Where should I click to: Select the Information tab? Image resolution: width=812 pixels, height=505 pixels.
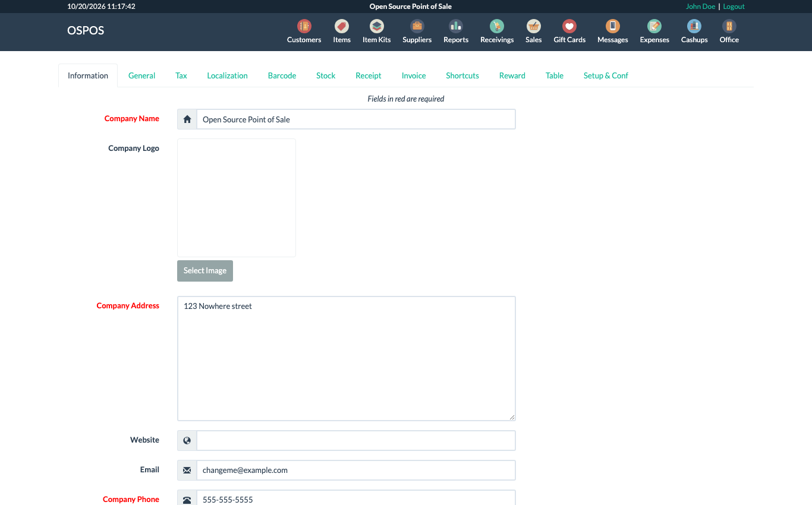coord(88,75)
